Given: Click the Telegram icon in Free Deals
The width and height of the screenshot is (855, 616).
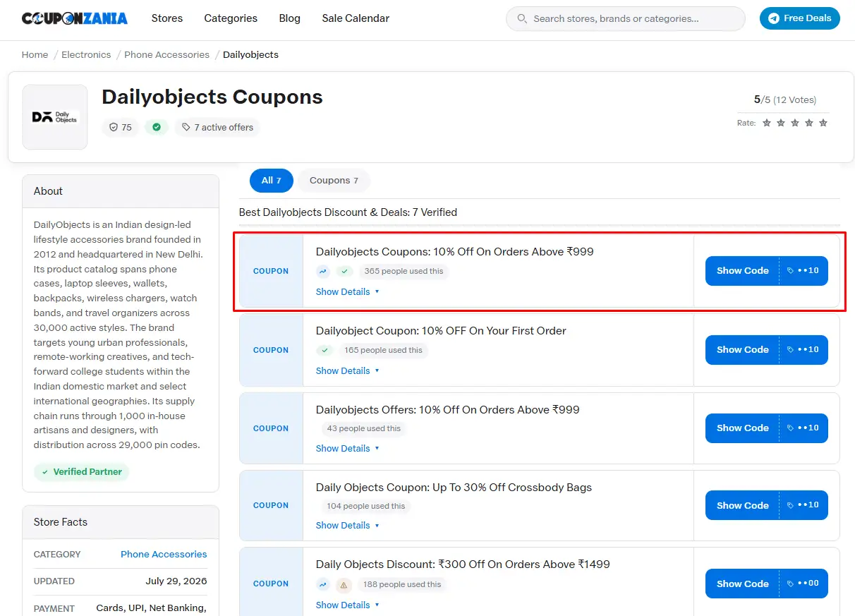Looking at the screenshot, I should [x=774, y=18].
